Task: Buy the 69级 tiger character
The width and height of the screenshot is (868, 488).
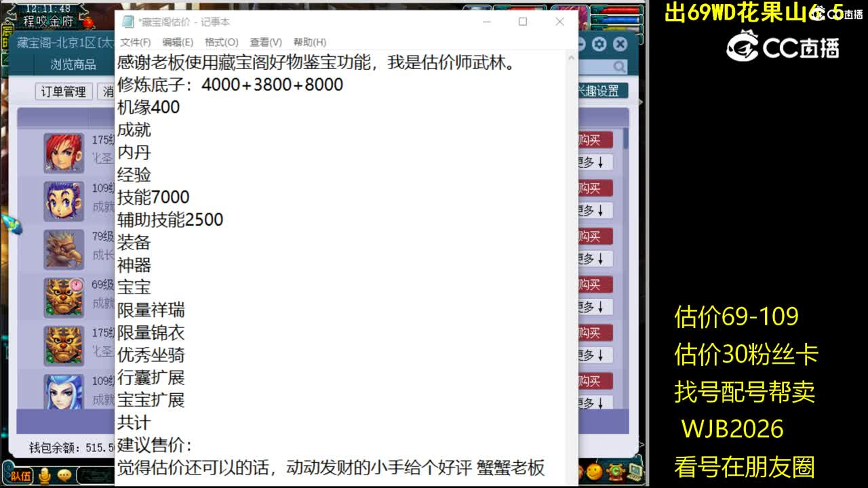Action: (x=595, y=285)
